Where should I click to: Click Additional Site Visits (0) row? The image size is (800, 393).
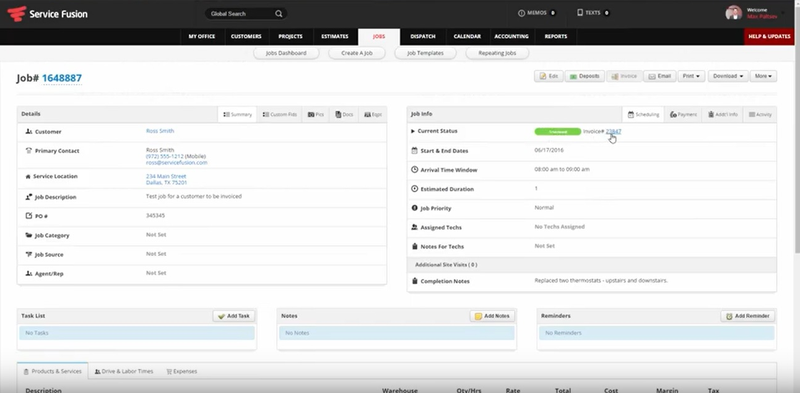592,265
